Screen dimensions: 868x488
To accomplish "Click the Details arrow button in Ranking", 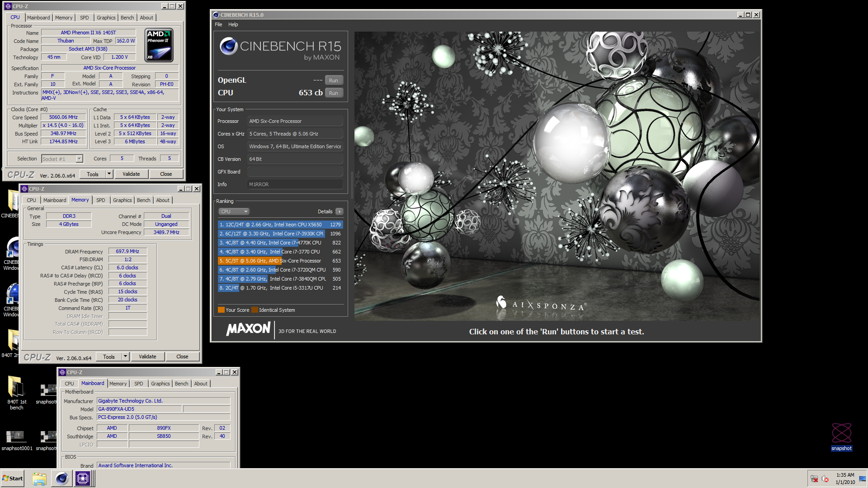I will (340, 211).
